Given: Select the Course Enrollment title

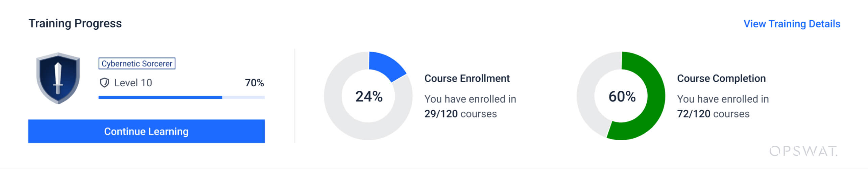Looking at the screenshot, I should click(467, 78).
